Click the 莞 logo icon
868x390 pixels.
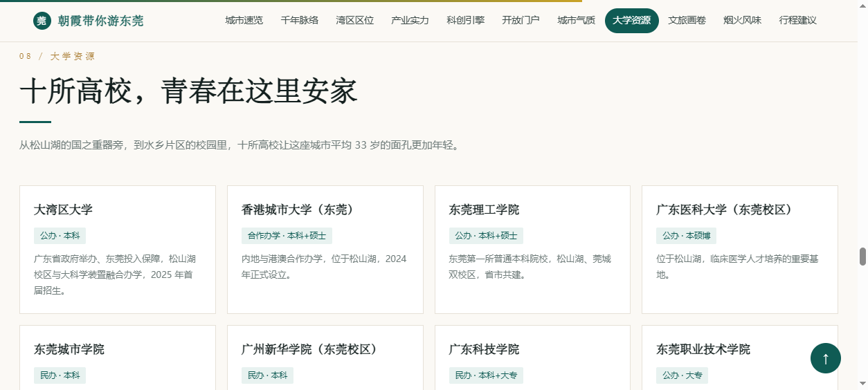coord(42,21)
